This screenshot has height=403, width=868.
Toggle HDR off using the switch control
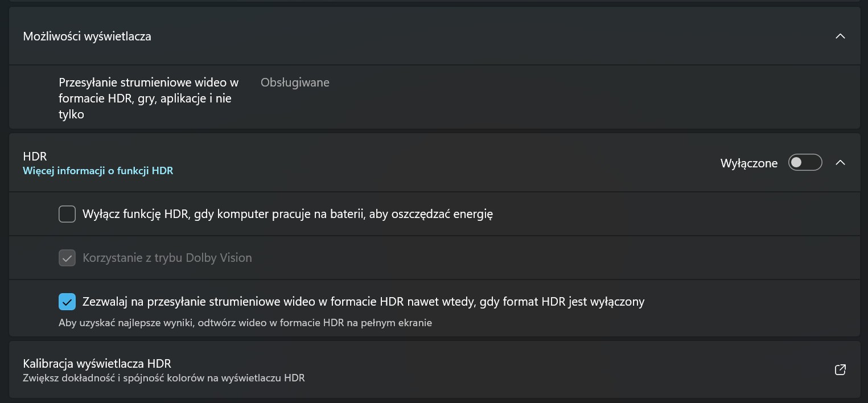805,162
